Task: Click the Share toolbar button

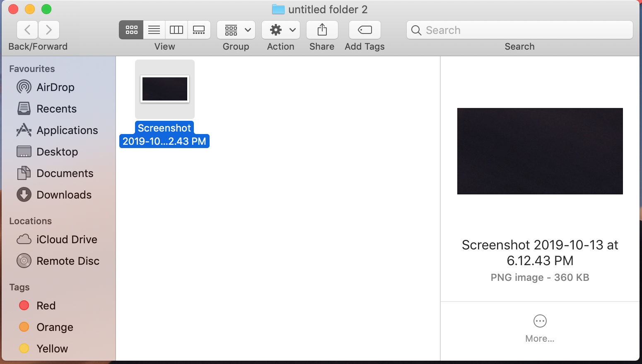Action: point(322,30)
